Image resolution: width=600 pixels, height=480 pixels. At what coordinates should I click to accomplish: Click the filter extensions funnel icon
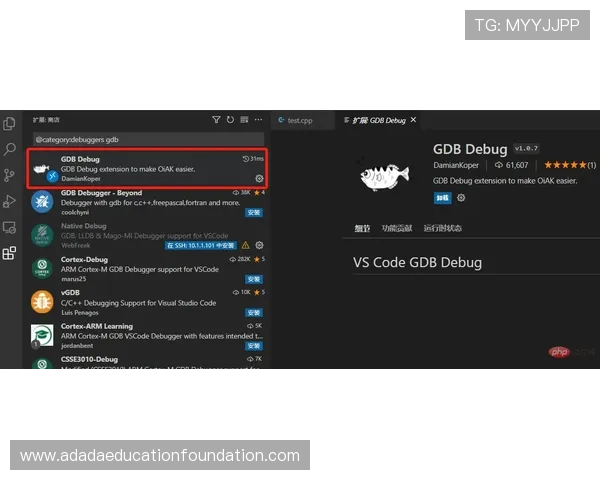216,120
